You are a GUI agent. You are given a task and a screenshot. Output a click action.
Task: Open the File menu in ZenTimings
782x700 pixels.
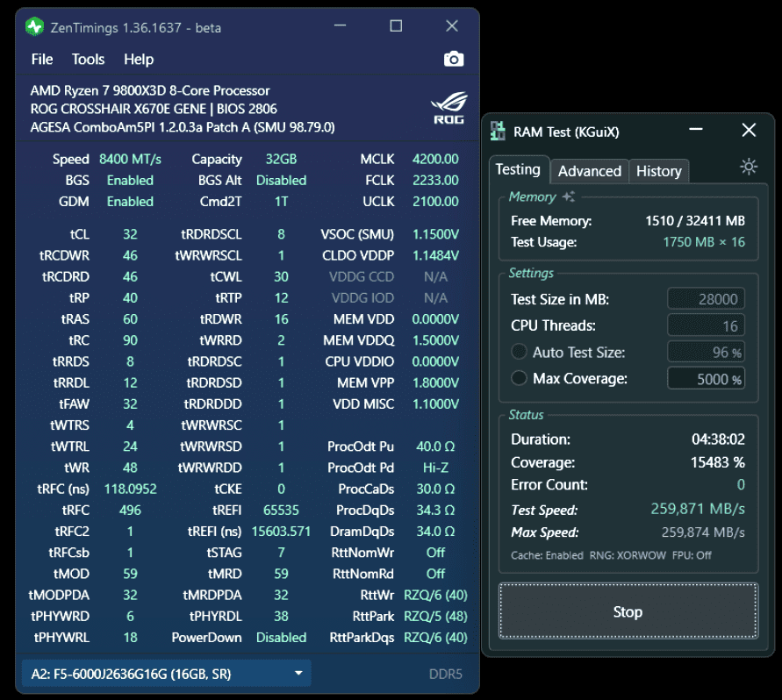coord(42,60)
